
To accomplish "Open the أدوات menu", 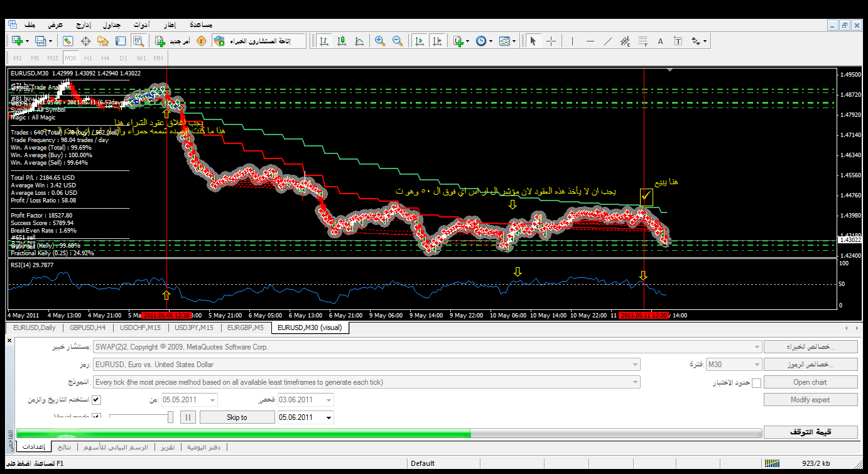I will click(141, 25).
